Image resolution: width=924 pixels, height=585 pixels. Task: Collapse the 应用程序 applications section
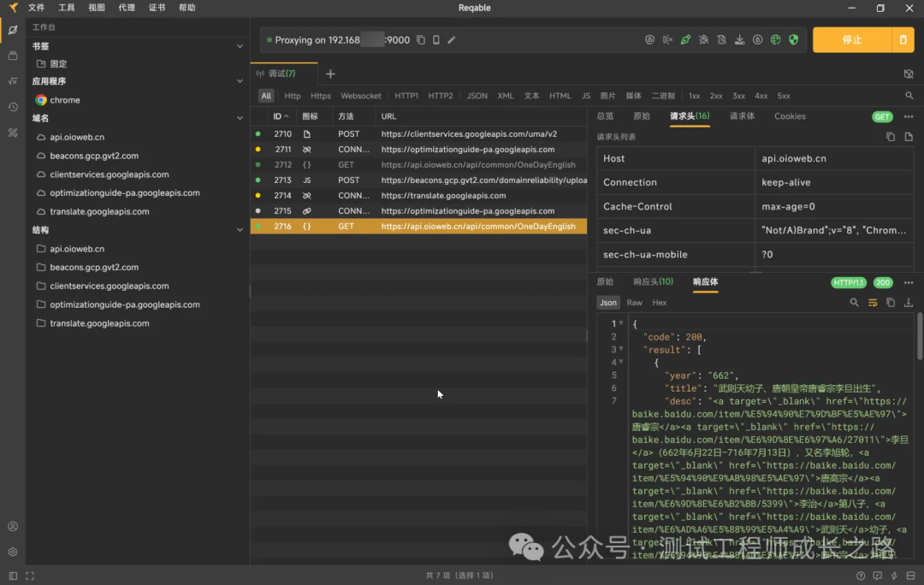(x=240, y=81)
